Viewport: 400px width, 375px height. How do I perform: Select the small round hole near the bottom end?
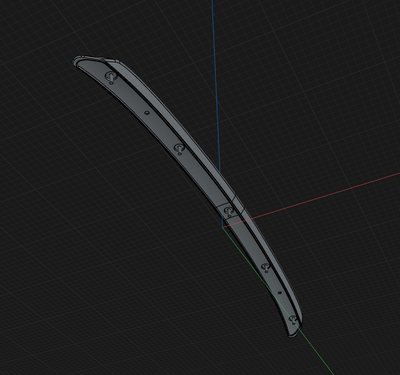[280, 293]
